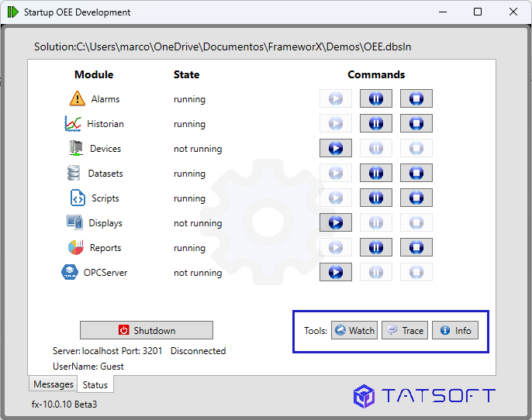Start the Displays module
532x420 pixels.
tap(335, 222)
